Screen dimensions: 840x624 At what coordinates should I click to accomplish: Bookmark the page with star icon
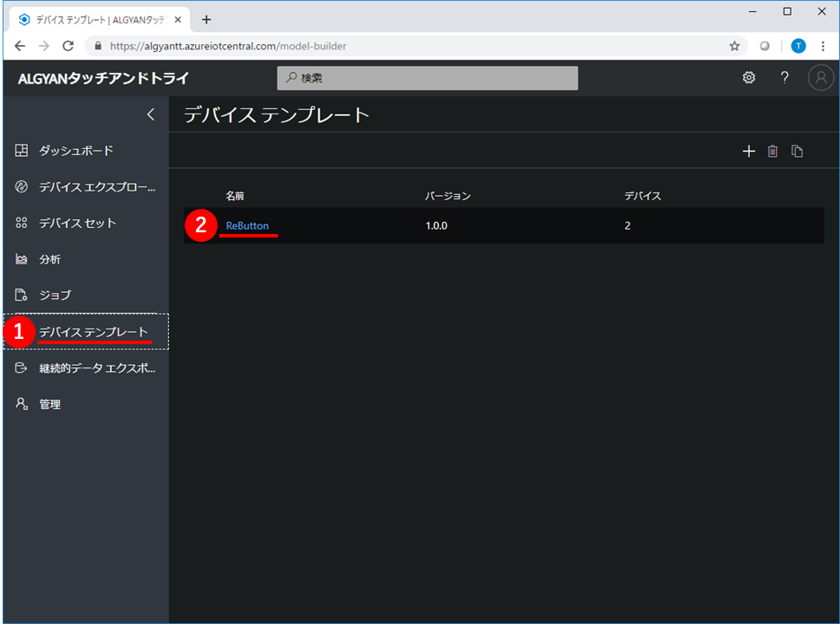click(x=734, y=46)
